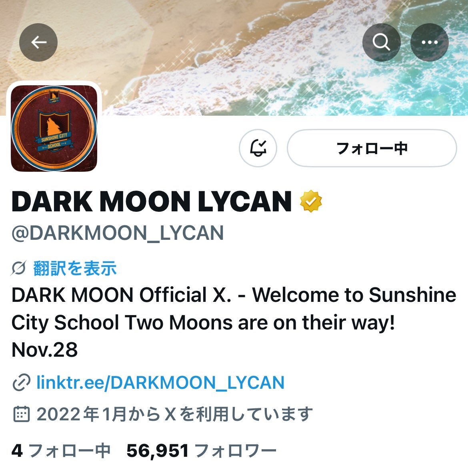
Task: Tap the bio text about Sunshine City School
Action: pos(234,322)
